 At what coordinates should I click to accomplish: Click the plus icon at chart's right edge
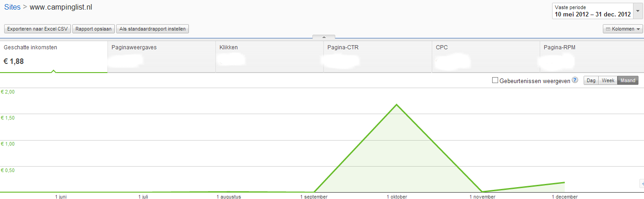pyautogui.click(x=641, y=183)
